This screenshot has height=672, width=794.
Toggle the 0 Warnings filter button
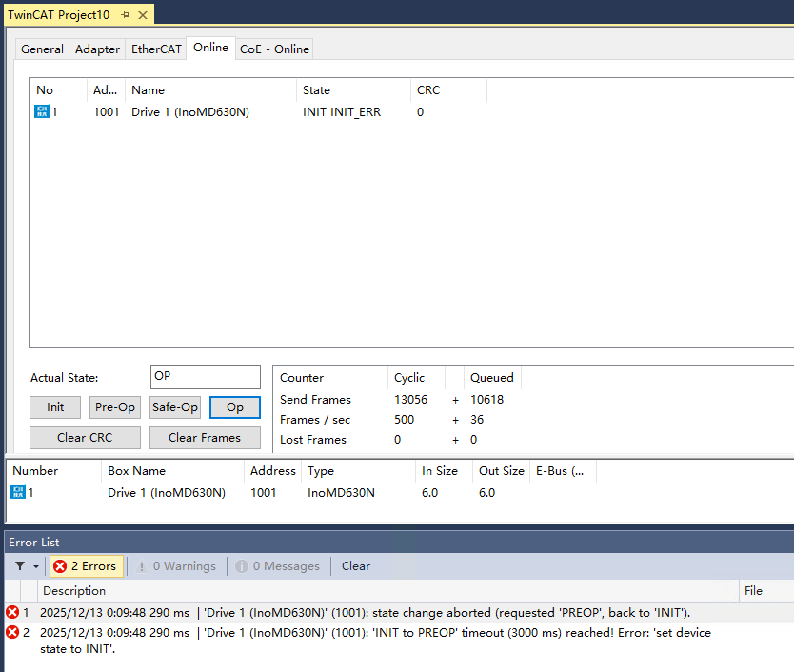point(177,565)
